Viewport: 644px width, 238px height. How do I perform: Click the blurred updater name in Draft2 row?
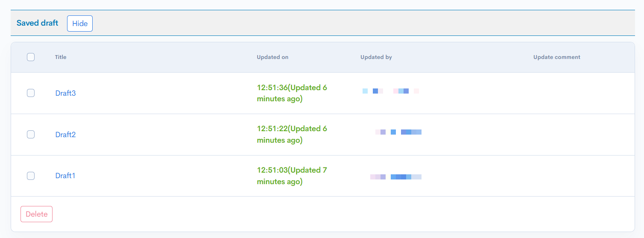[x=398, y=132]
